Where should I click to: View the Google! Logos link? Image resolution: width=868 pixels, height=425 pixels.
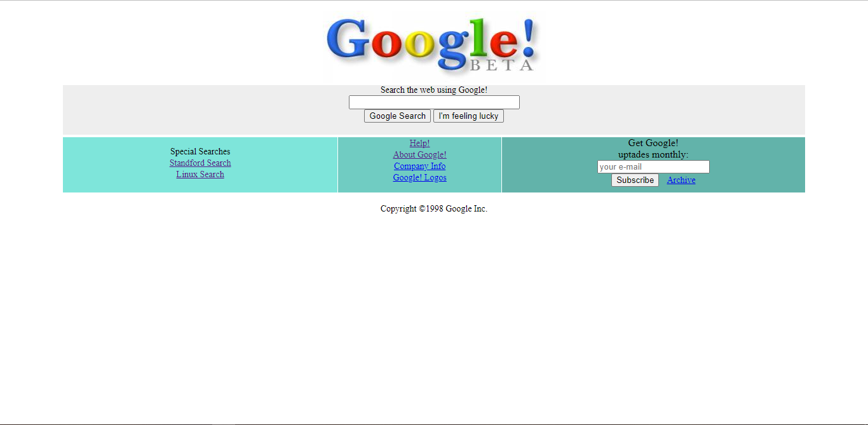[x=419, y=177]
